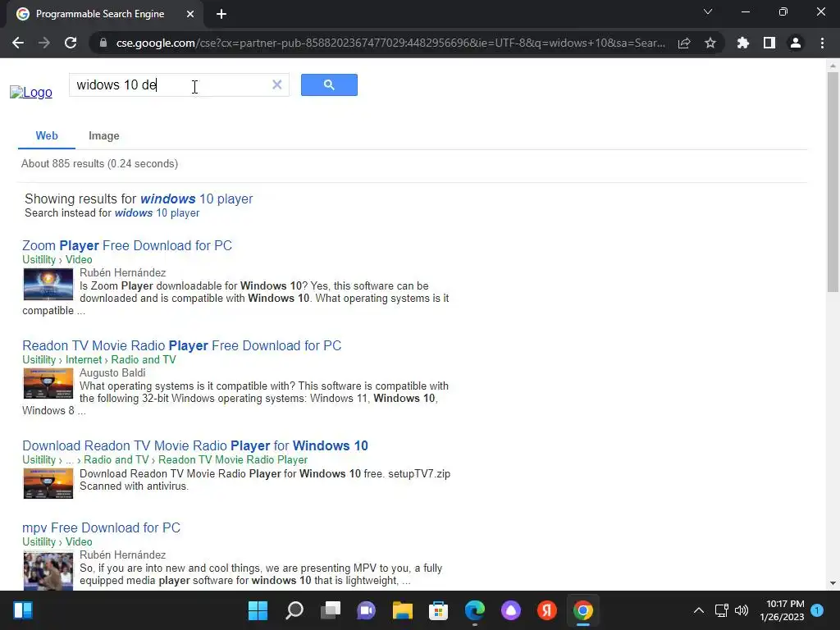Screen dimensions: 840x630
Task: Click the scrollbar up arrow
Action: click(x=833, y=66)
